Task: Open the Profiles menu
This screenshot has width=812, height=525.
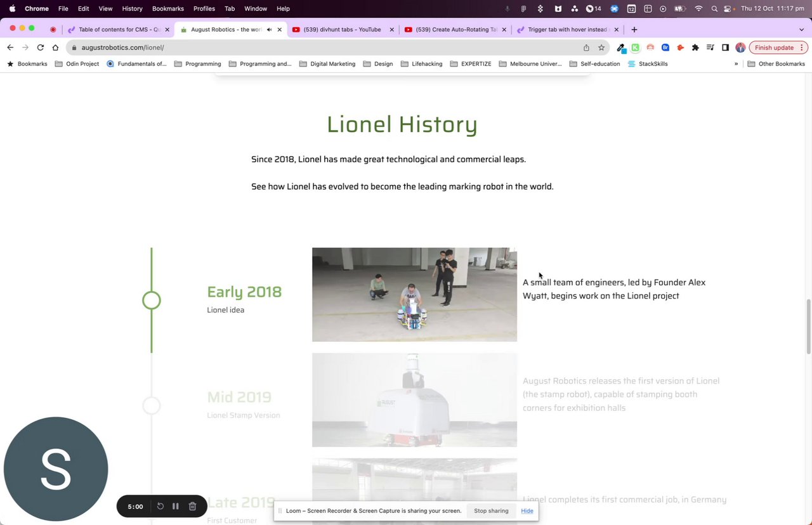Action: click(x=204, y=9)
